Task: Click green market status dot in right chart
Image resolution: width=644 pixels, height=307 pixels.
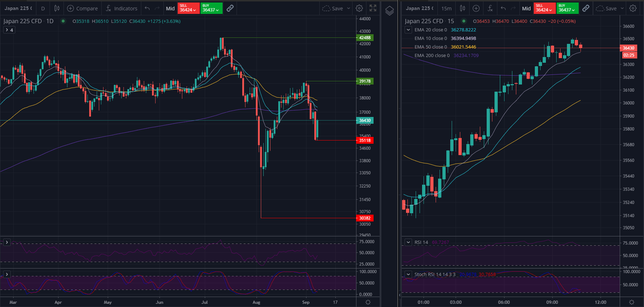Action: click(464, 21)
